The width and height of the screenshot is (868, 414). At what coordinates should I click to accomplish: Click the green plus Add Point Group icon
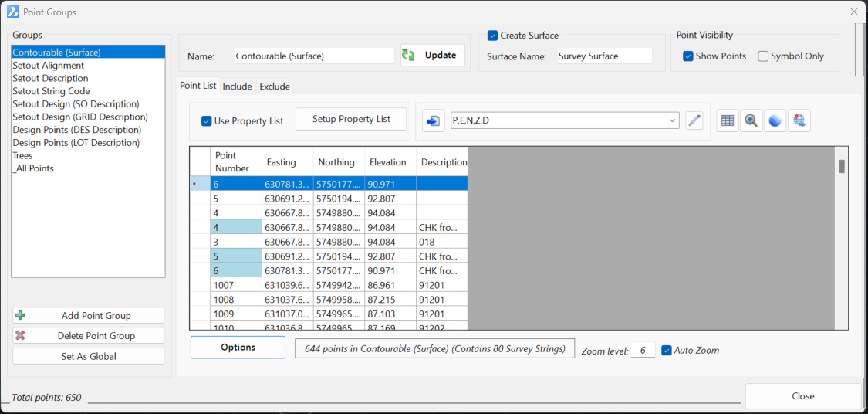click(x=20, y=315)
